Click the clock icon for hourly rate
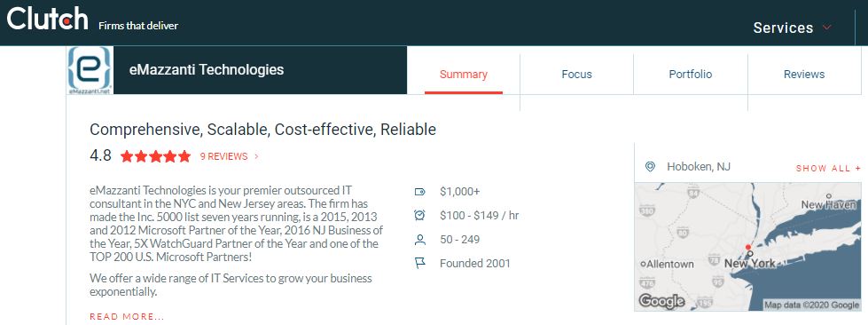This screenshot has width=868, height=325. [x=419, y=215]
